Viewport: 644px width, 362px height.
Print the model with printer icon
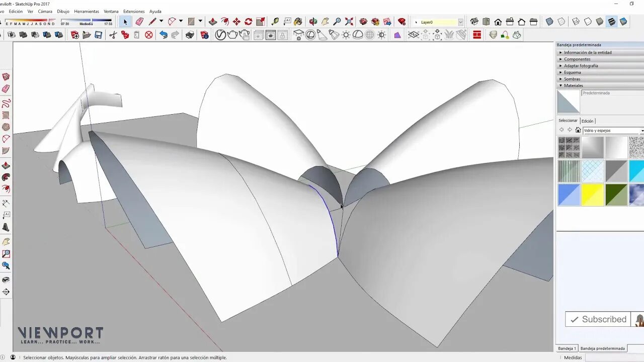[x=190, y=35]
